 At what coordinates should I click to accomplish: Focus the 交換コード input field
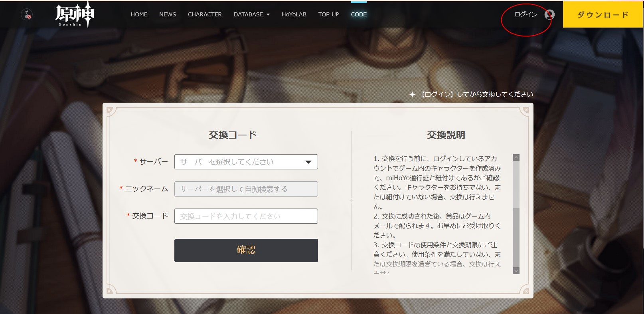[246, 216]
